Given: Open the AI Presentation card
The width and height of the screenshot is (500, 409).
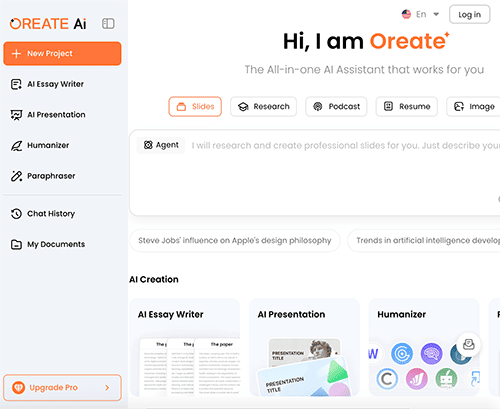Looking at the screenshot, I should click(x=304, y=347).
